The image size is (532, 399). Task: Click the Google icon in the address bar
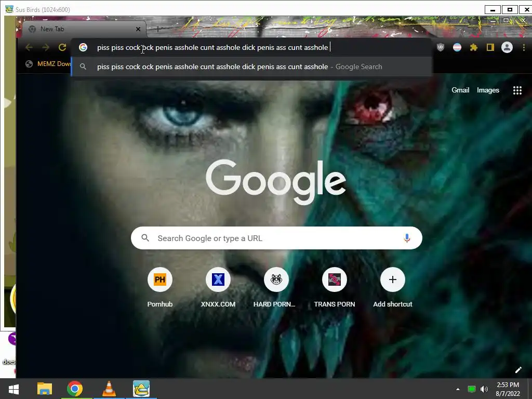coord(83,47)
